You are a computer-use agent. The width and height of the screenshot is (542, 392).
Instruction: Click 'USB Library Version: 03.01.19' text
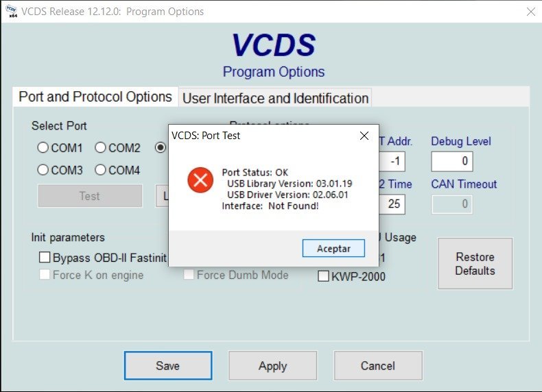coord(290,184)
